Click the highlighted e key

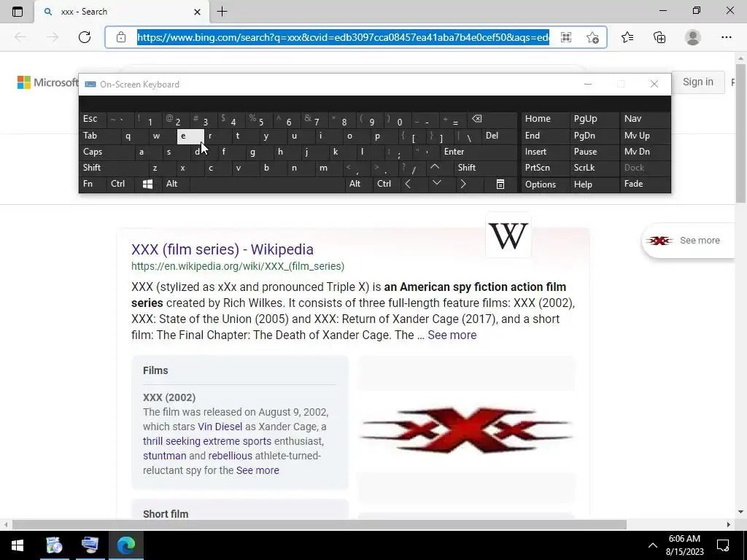pyautogui.click(x=190, y=136)
